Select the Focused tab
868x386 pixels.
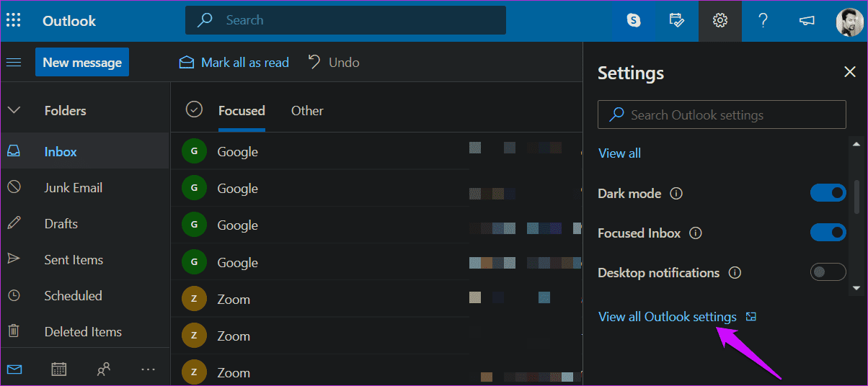pyautogui.click(x=242, y=110)
